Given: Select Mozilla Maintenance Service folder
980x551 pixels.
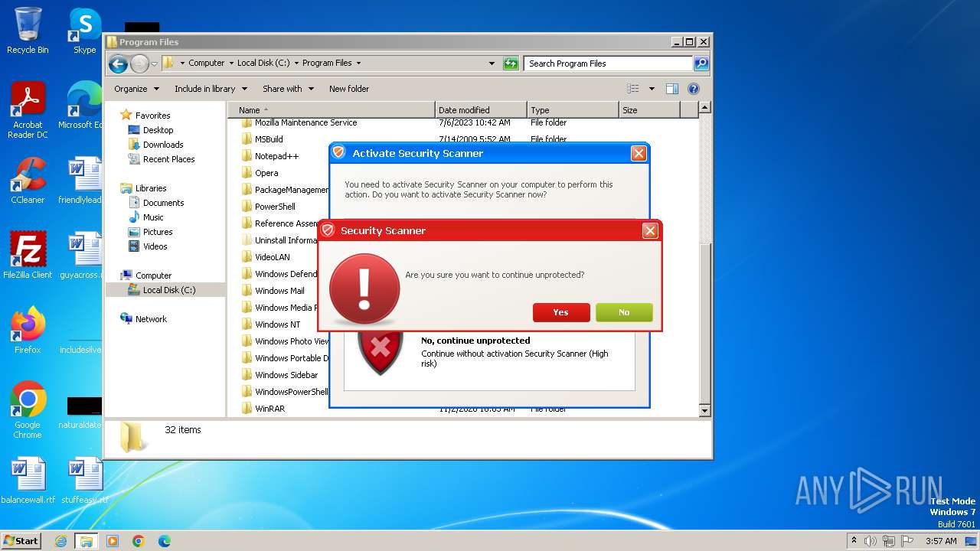Looking at the screenshot, I should coord(305,122).
